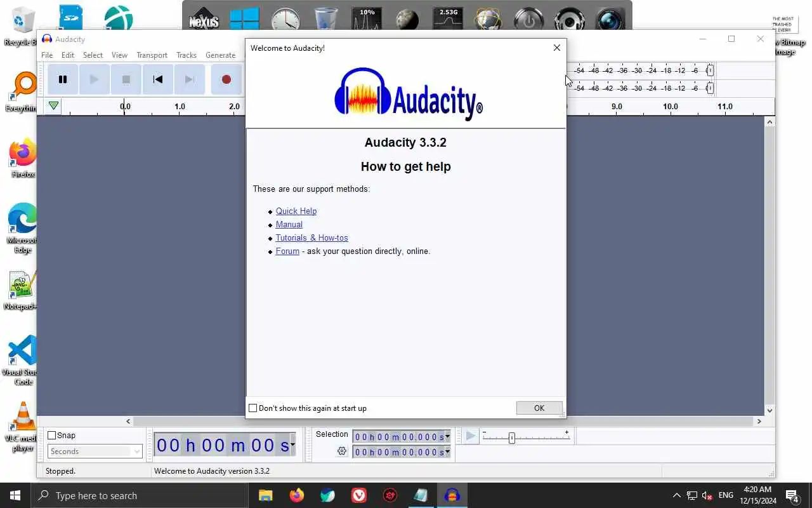Open selection start time format dropdown
Screen dimensions: 812x508
[447, 436]
